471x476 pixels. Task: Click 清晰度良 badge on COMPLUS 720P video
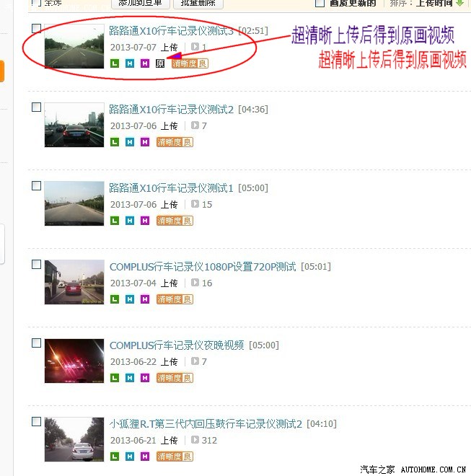pyautogui.click(x=175, y=299)
